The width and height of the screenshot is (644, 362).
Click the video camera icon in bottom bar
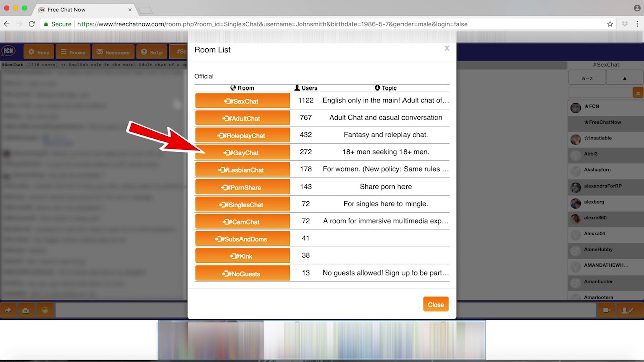tap(606, 310)
